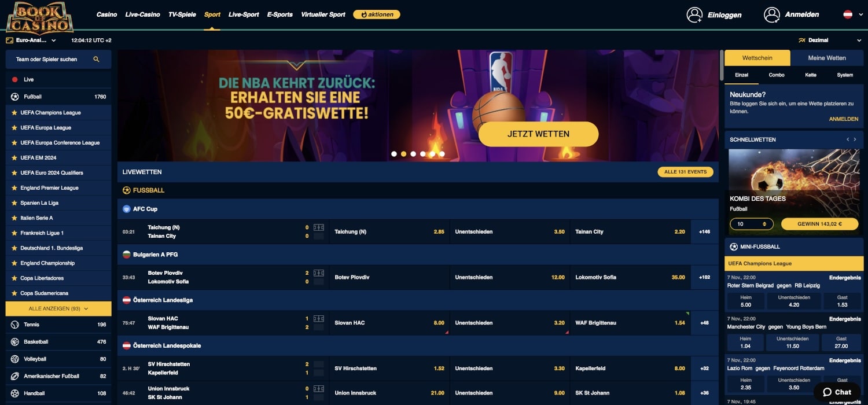868x405 pixels.
Task: Open the Live-Casino menu
Action: pyautogui.click(x=142, y=14)
